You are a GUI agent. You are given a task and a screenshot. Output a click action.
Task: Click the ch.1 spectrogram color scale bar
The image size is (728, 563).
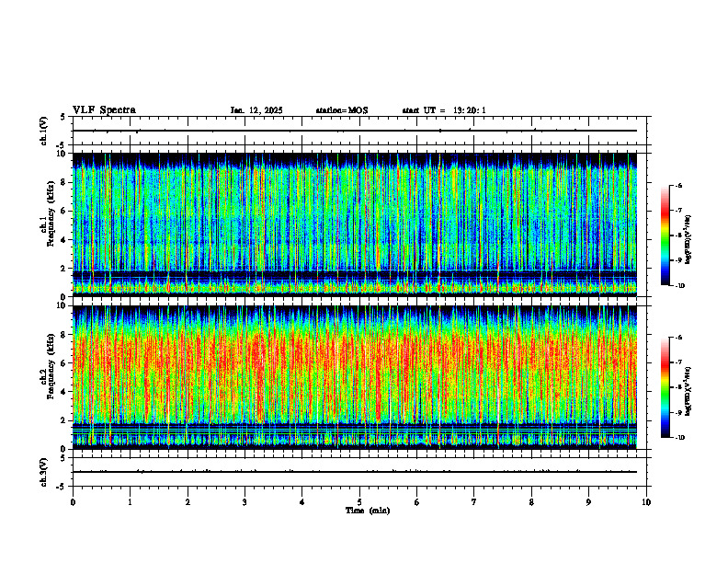[665, 236]
